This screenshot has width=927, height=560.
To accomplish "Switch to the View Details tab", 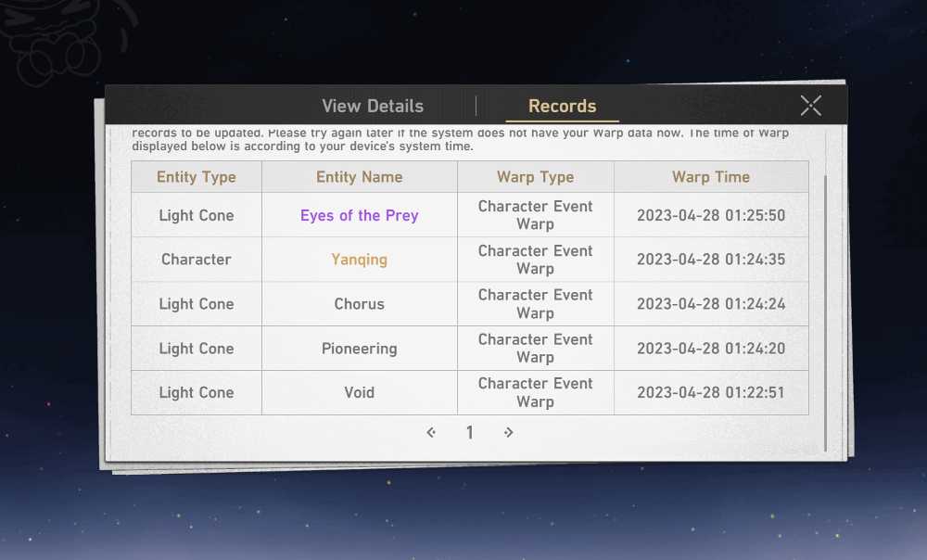I will point(373,106).
